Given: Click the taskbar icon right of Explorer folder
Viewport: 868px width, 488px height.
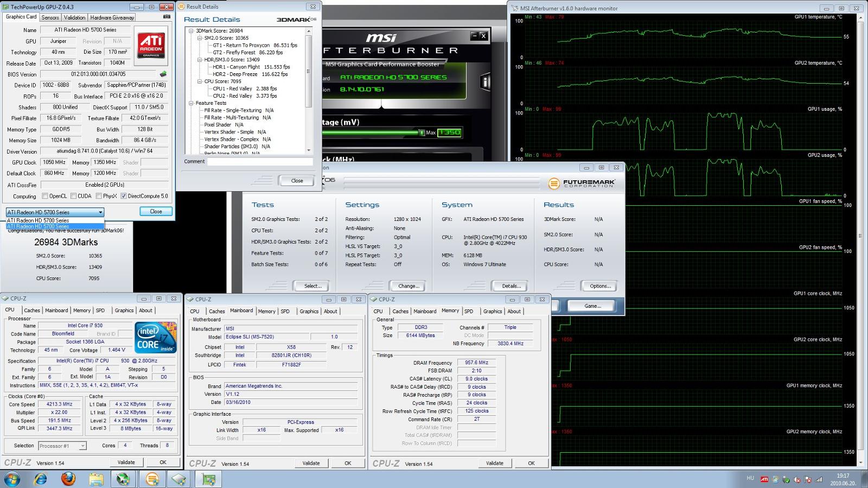Looking at the screenshot, I should [124, 479].
